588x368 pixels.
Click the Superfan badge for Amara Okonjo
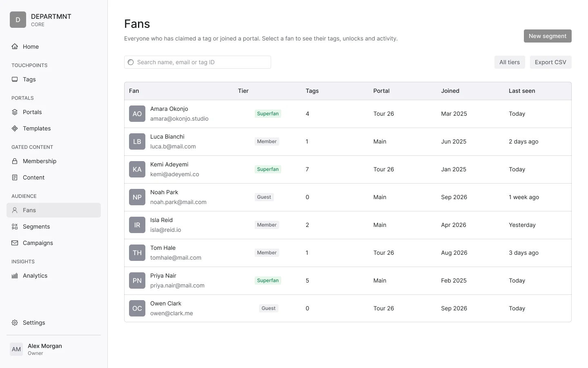pos(268,114)
